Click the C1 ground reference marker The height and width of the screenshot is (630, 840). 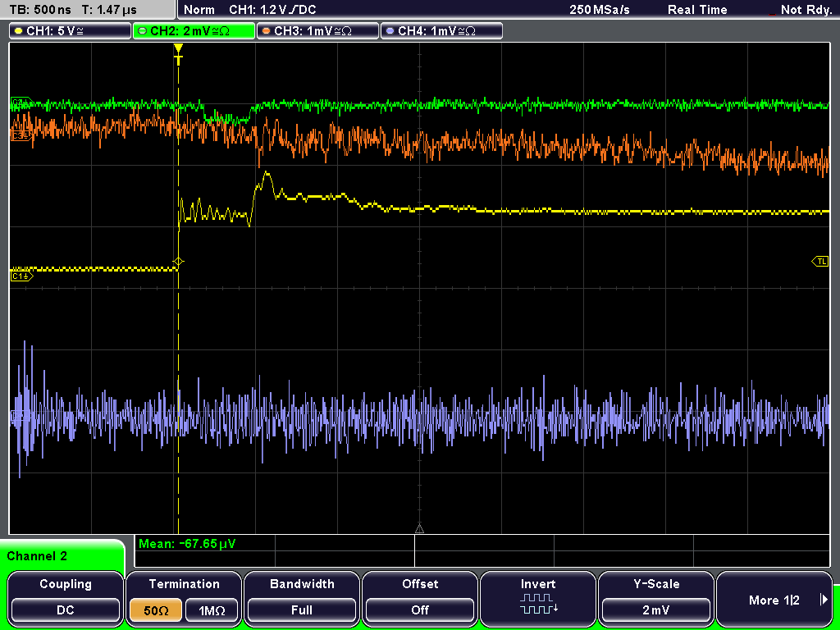[21, 276]
